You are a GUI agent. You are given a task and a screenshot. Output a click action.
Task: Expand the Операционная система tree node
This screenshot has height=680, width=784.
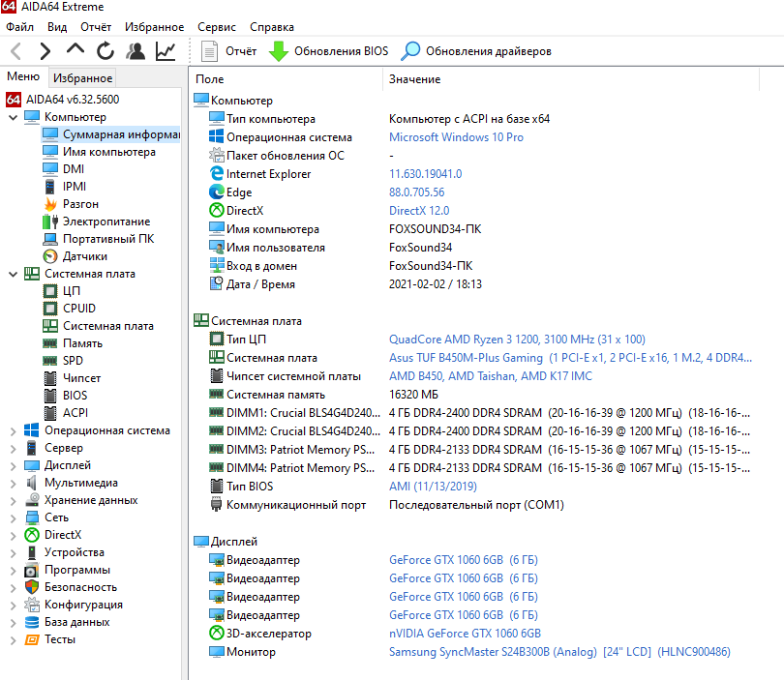(x=13, y=431)
